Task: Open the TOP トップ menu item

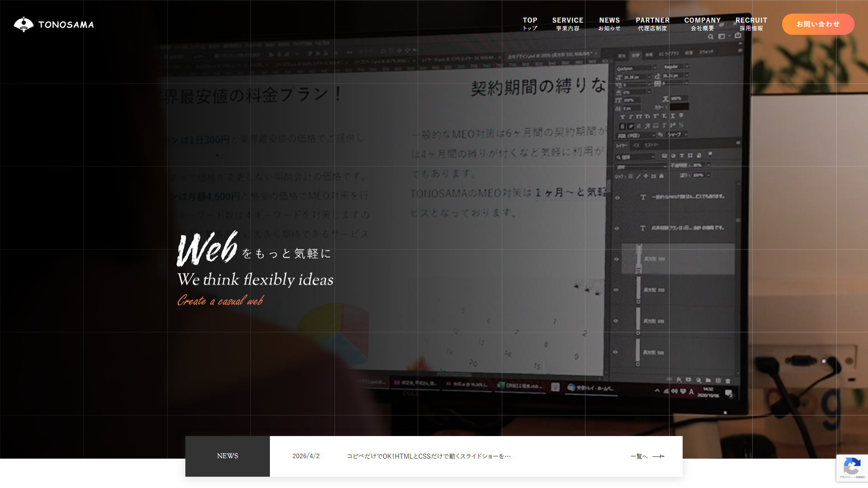Action: [x=530, y=24]
